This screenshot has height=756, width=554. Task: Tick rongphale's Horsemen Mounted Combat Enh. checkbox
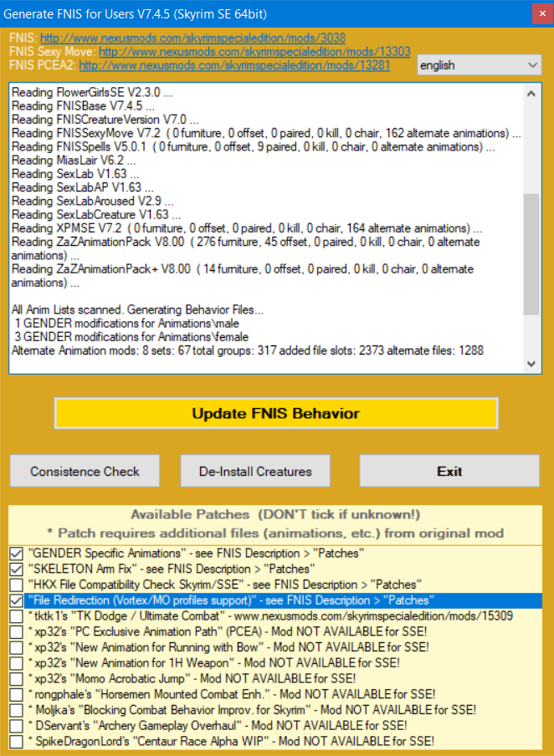tap(17, 694)
